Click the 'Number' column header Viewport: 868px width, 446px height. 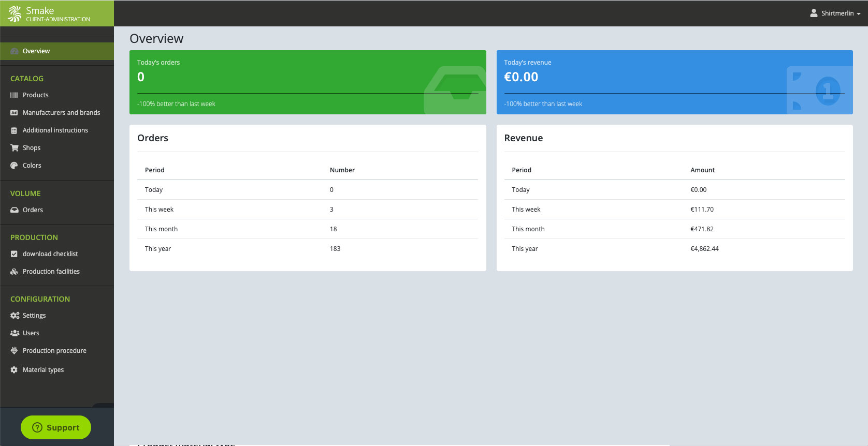tap(342, 170)
